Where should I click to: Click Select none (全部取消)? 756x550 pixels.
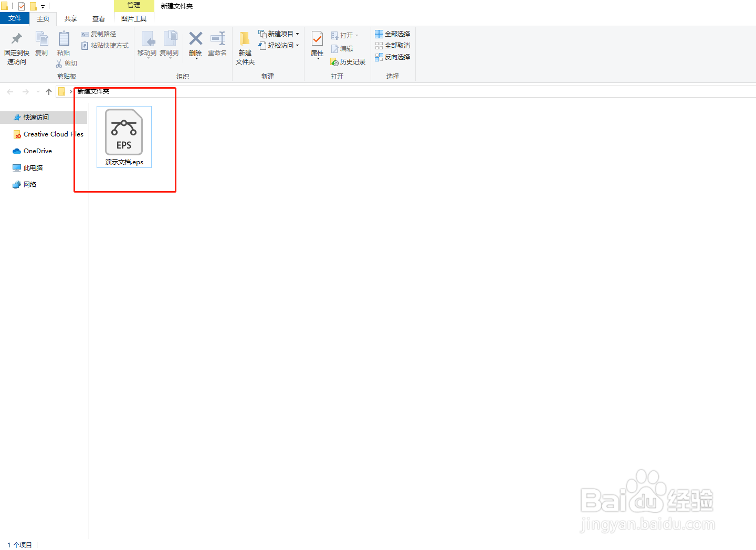click(x=392, y=46)
